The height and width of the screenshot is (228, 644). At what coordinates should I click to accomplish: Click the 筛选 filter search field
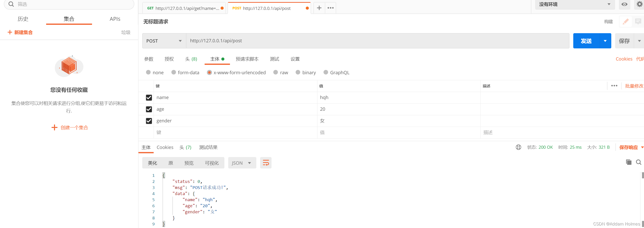[69, 4]
